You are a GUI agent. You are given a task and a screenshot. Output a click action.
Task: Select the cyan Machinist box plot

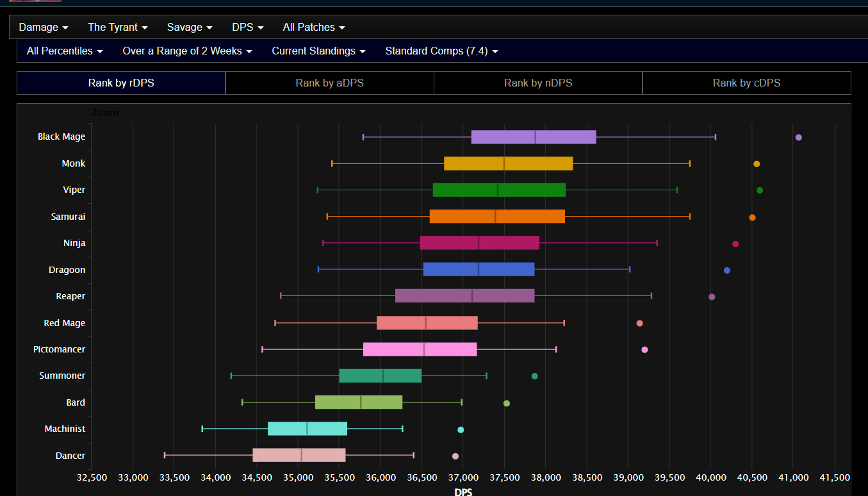307,429
